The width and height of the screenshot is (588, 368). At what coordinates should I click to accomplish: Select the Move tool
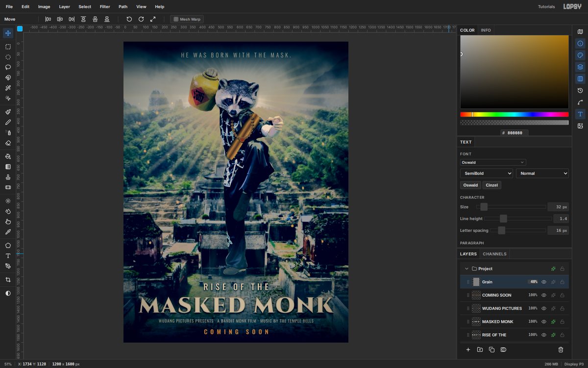point(8,33)
